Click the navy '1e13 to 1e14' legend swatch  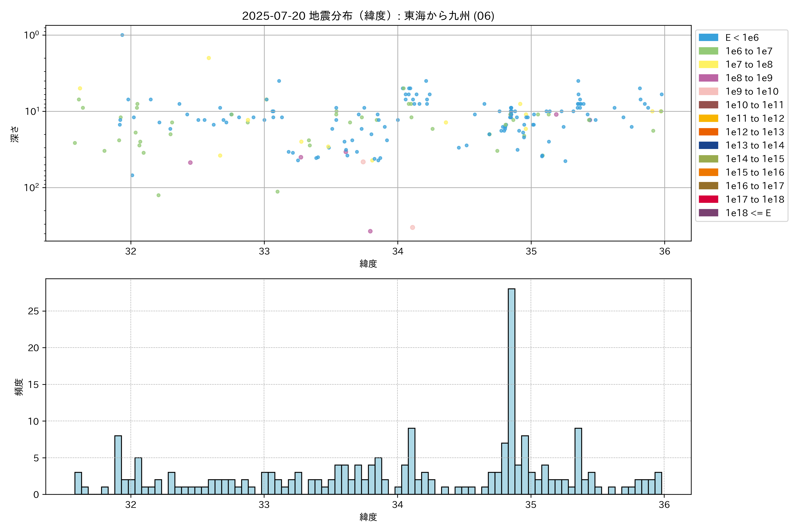[708, 146]
